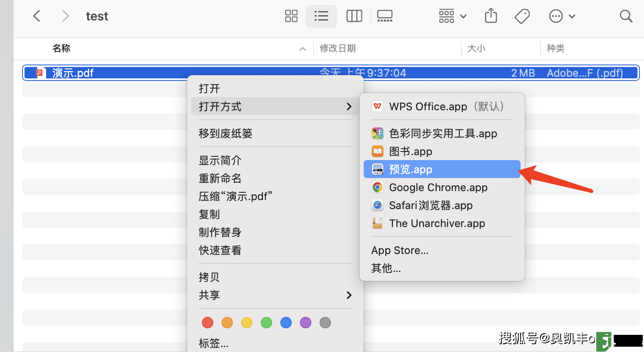644x352 pixels.
Task: Open the more actions ellipsis menu
Action: coord(562,16)
